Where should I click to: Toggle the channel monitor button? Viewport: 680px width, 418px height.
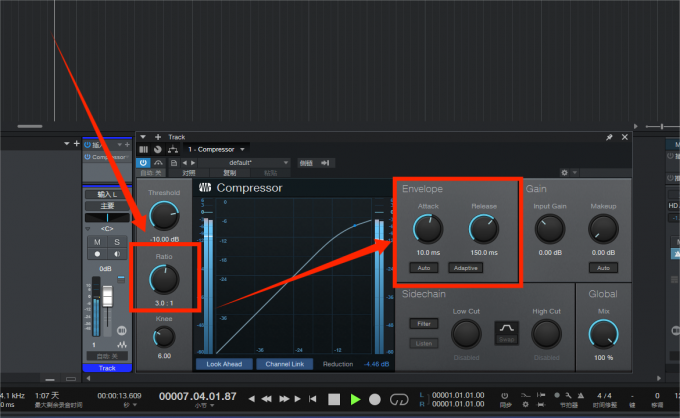coord(117,254)
